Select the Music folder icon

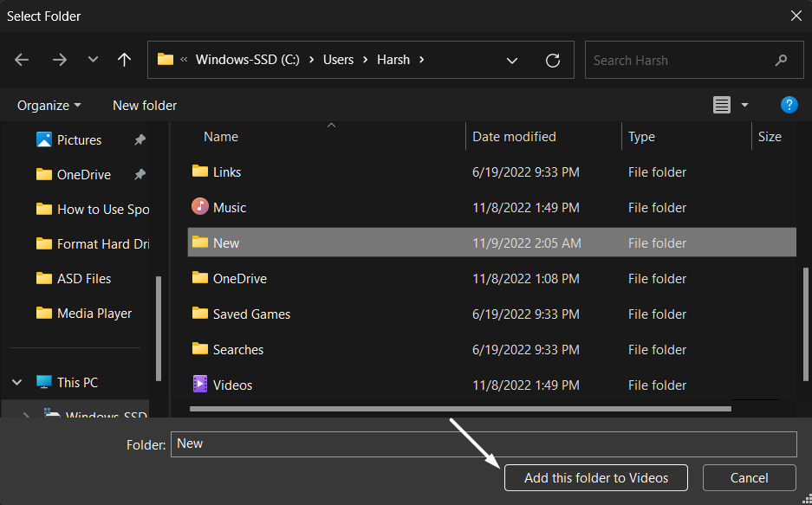click(x=200, y=207)
